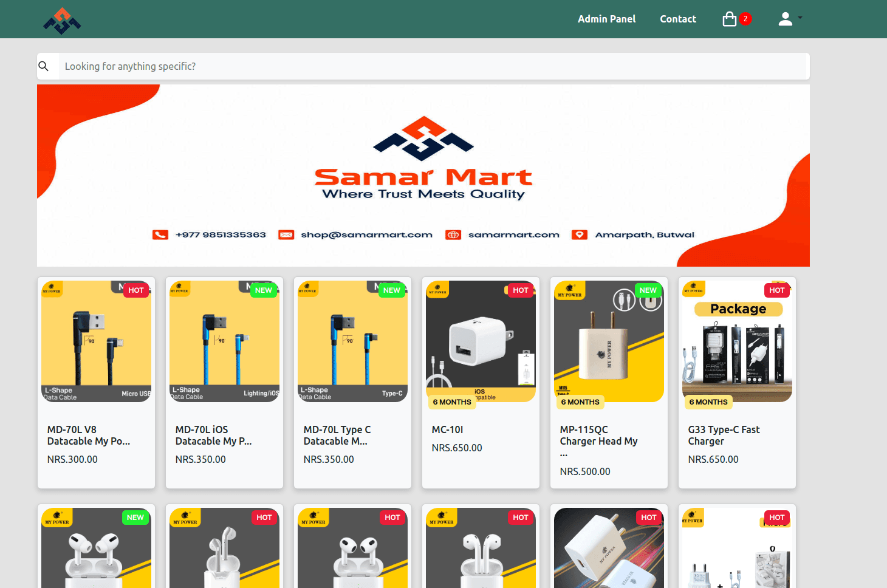Click the HOT badge on MC-10I card
887x588 pixels.
point(519,290)
